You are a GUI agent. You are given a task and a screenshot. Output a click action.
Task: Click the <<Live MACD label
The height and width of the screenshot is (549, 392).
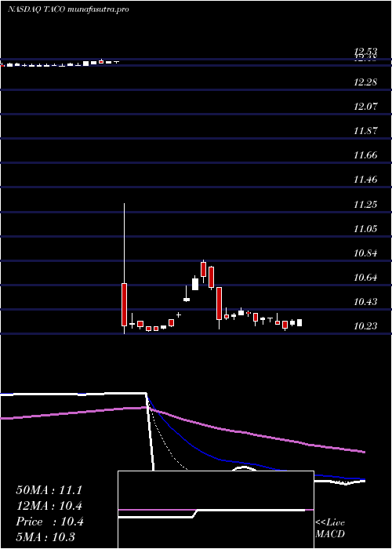click(x=330, y=529)
